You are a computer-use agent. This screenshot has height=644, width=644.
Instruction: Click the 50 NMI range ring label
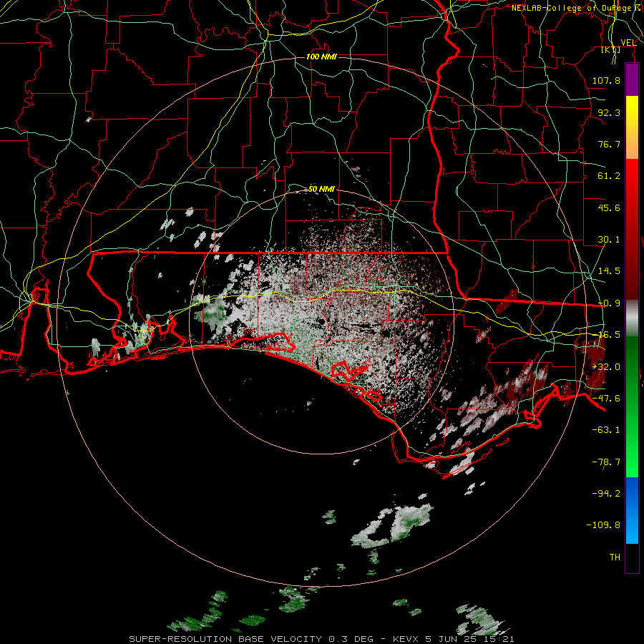click(x=321, y=189)
